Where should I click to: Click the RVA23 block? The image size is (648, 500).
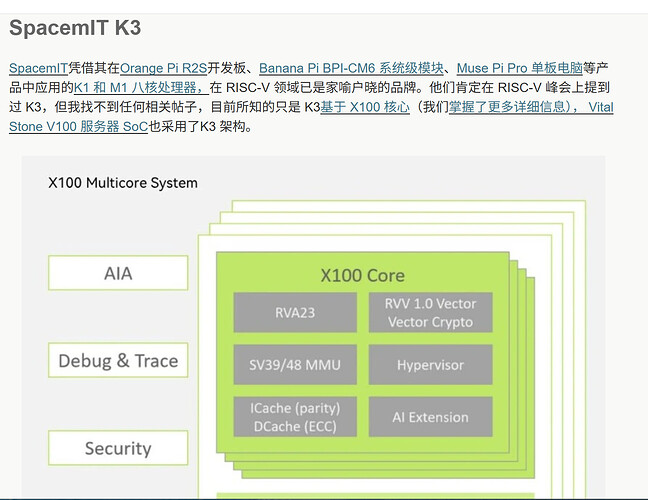click(295, 313)
